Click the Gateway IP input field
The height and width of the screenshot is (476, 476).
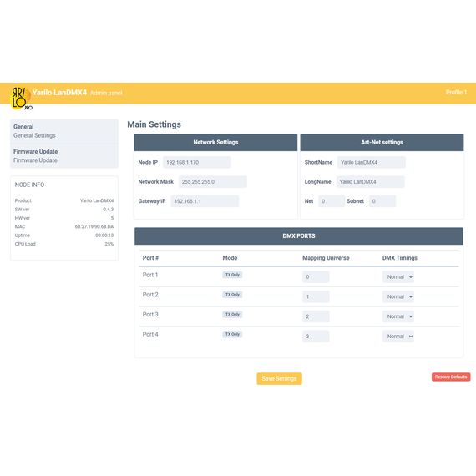(x=205, y=201)
